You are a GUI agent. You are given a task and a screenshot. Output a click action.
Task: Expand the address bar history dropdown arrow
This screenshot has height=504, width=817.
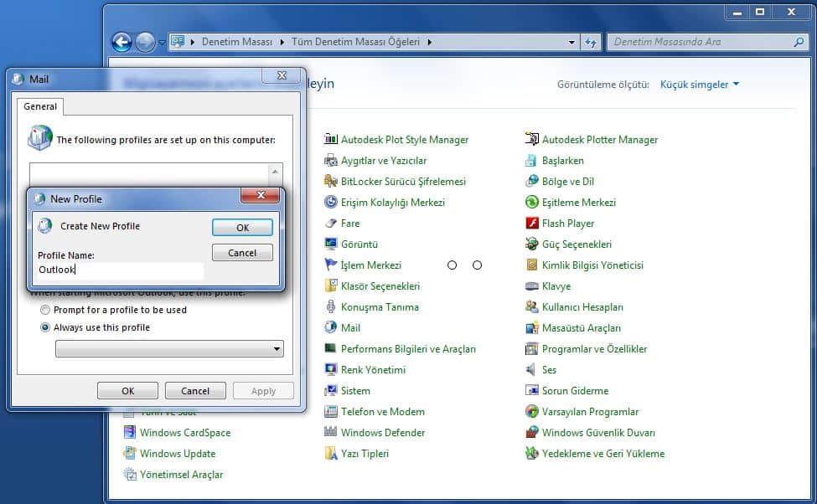[572, 42]
